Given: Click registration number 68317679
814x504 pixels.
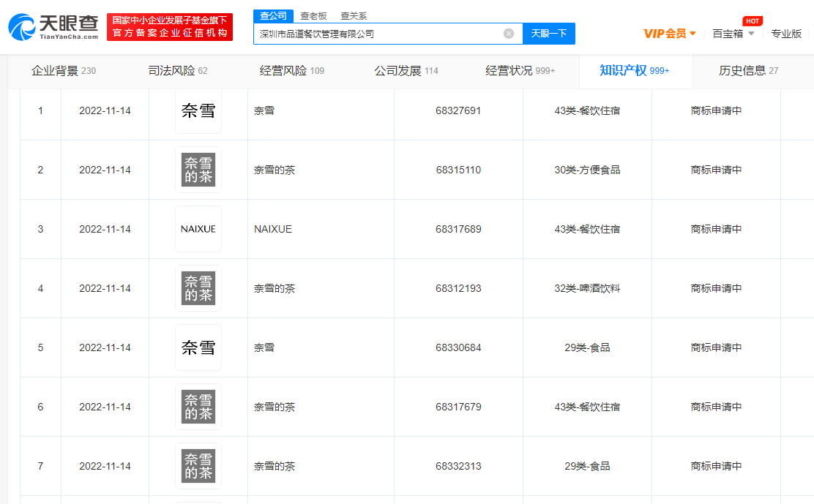Looking at the screenshot, I should pyautogui.click(x=458, y=407).
